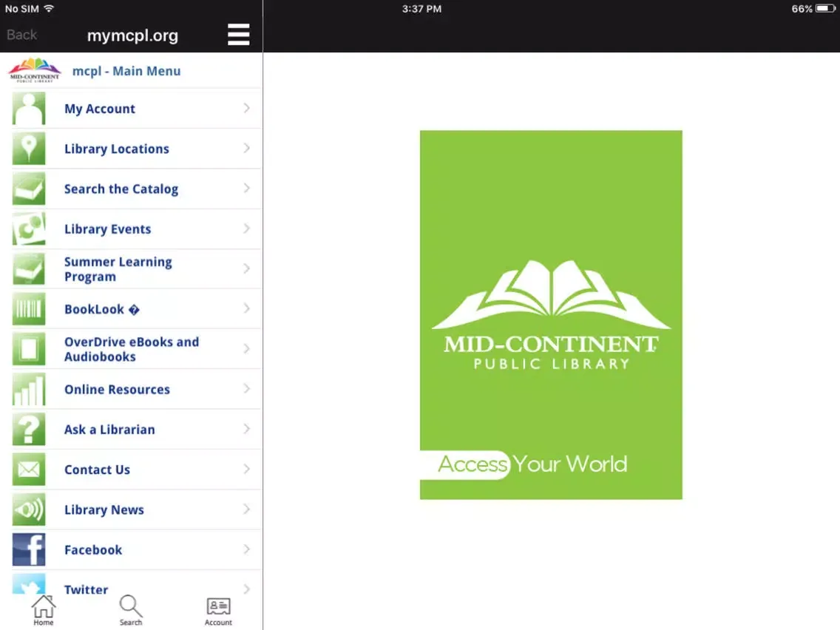The width and height of the screenshot is (840, 630).
Task: Expand Summer Learning Program chevron
Action: click(246, 268)
